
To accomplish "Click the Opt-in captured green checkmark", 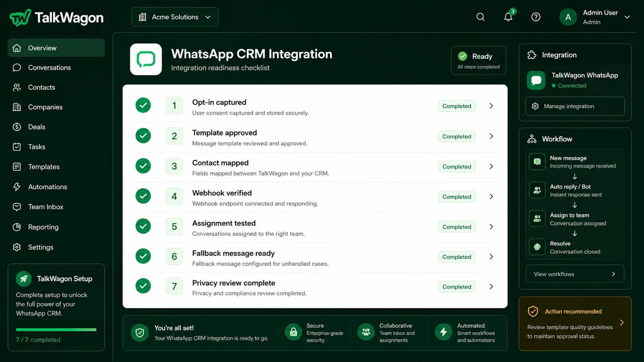I will (143, 105).
